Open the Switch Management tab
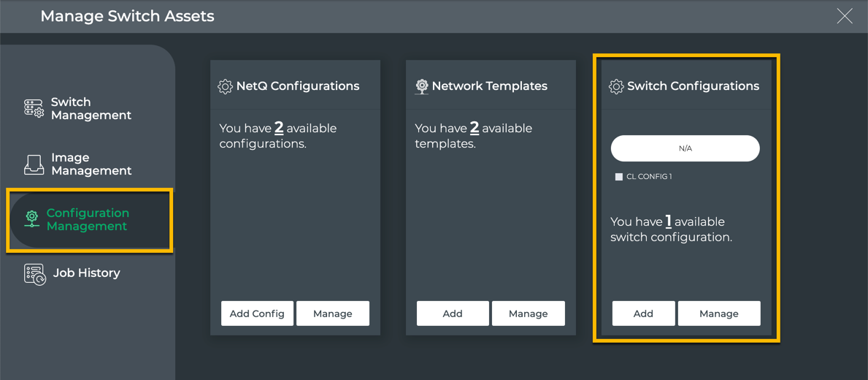The image size is (868, 380). point(91,109)
